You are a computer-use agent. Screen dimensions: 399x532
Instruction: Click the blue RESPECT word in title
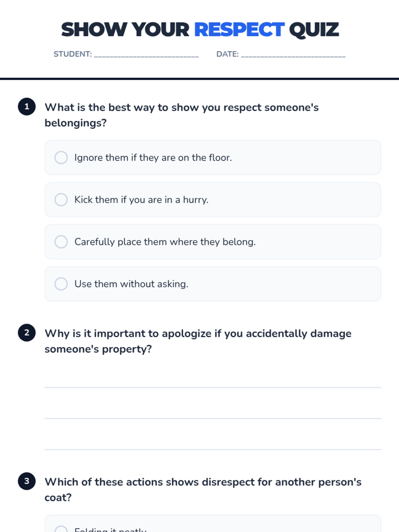pos(239,30)
